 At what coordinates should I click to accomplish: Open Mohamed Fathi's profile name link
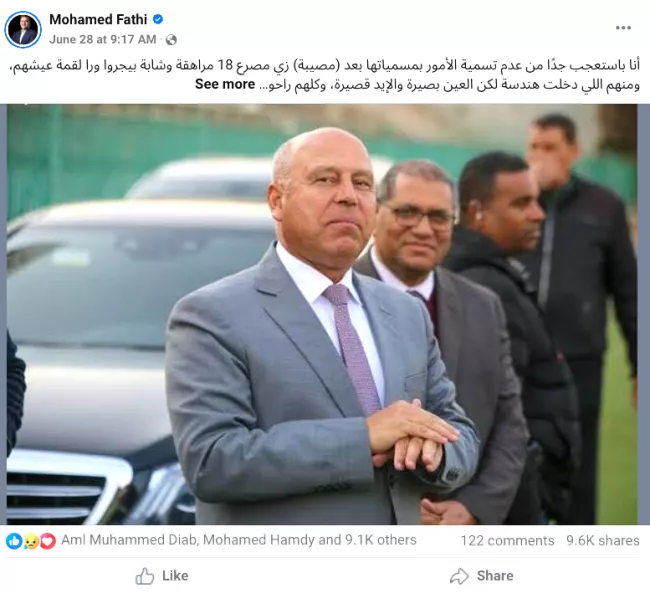(98, 19)
